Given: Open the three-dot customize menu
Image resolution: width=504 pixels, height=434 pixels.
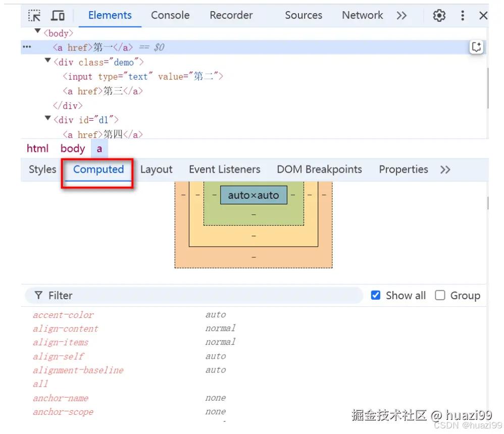Looking at the screenshot, I should pos(463,16).
